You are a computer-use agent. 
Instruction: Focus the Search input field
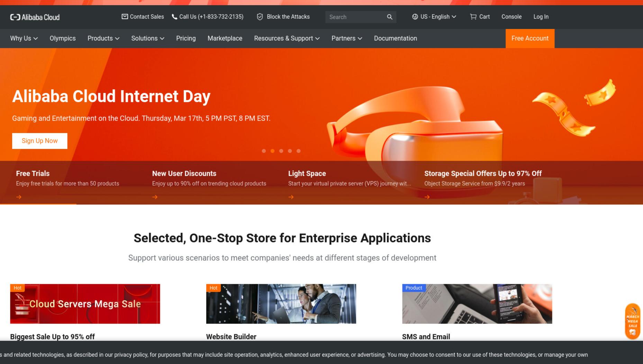click(356, 17)
